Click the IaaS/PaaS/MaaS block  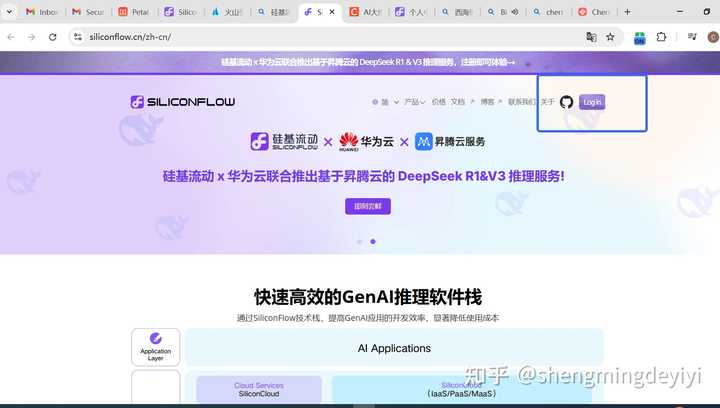coord(461,389)
